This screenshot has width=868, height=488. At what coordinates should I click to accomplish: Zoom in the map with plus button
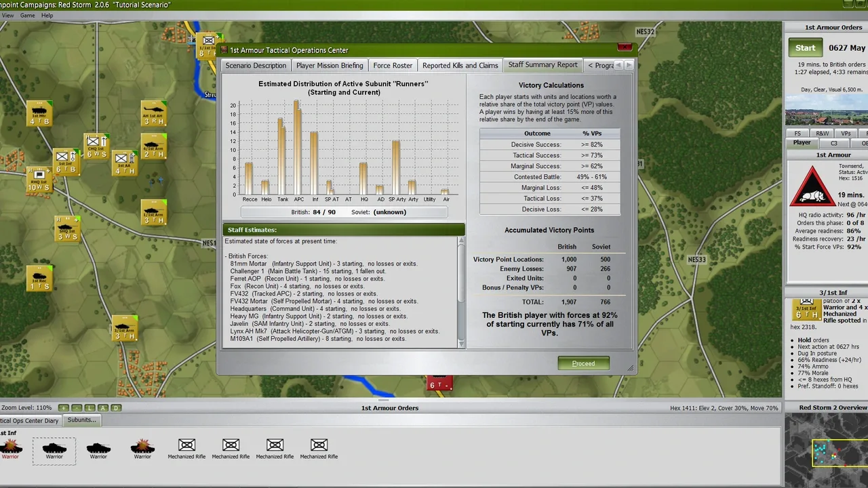click(x=63, y=408)
